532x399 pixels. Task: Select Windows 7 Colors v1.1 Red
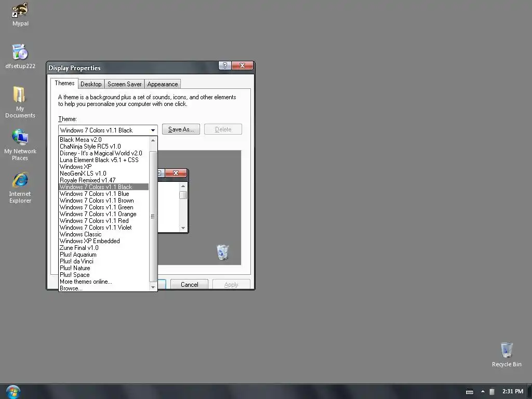[x=103, y=221]
